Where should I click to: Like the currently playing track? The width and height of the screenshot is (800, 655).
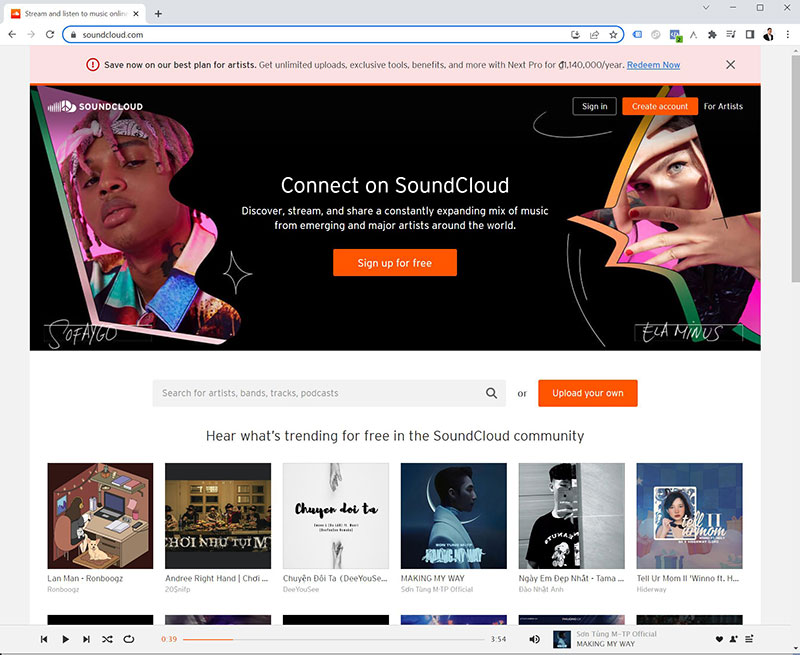719,639
